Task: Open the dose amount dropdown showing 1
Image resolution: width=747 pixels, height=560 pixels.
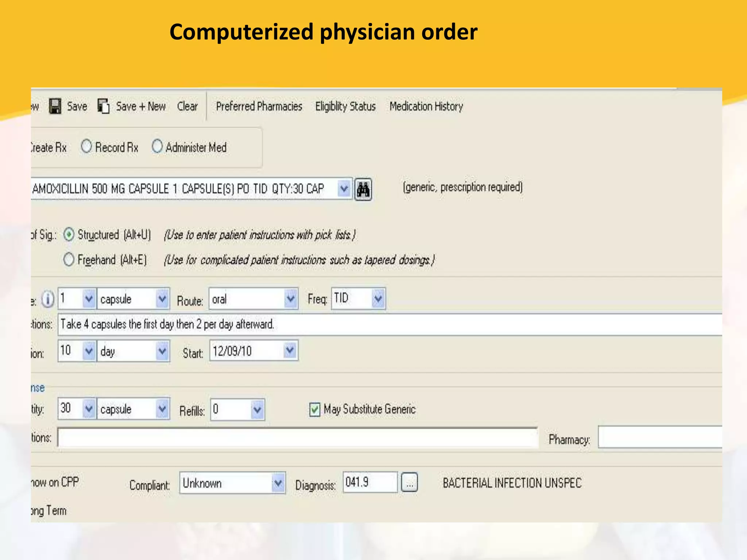Action: point(89,299)
